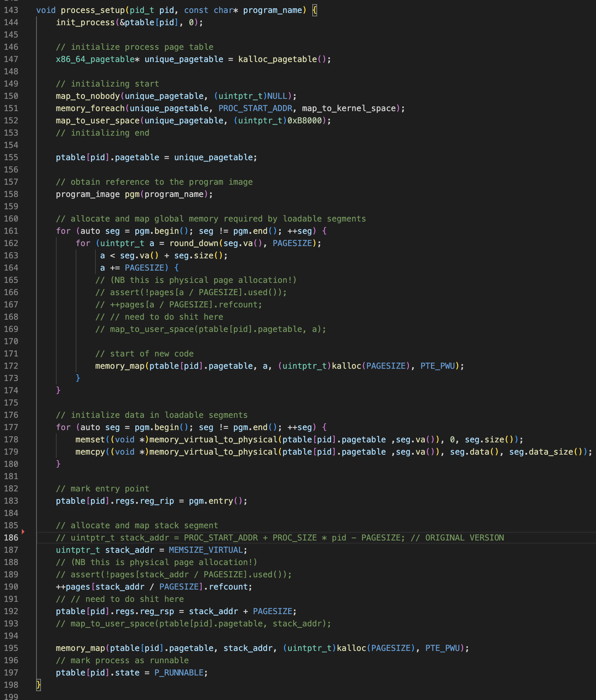
Task: Click the red gutter marker above line 186
Action: [x=23, y=532]
